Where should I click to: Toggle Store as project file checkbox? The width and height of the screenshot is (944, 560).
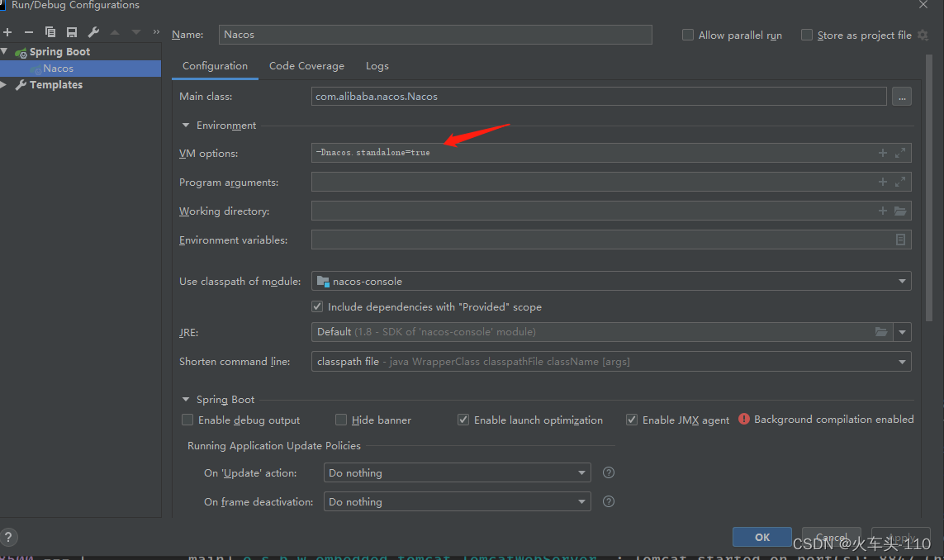click(807, 35)
